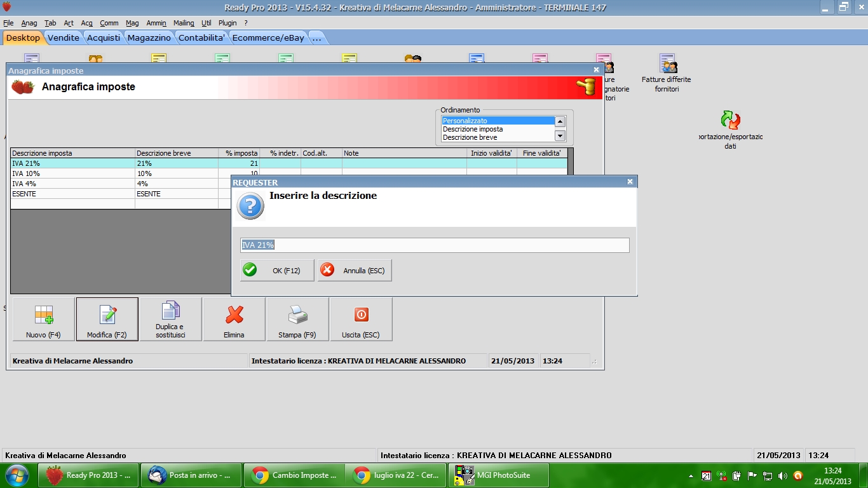The image size is (868, 488).
Task: Open the importazione/esportazione dati desktop icon
Action: [730, 130]
